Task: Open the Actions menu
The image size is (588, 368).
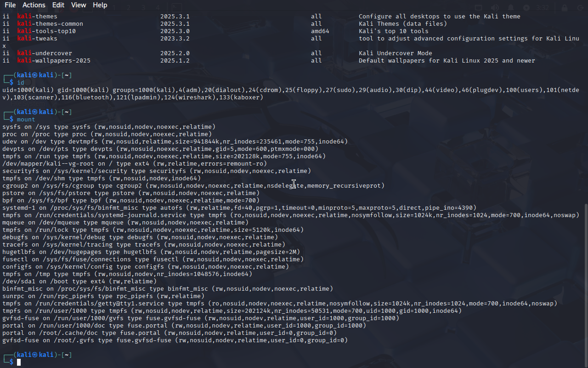Action: point(34,5)
